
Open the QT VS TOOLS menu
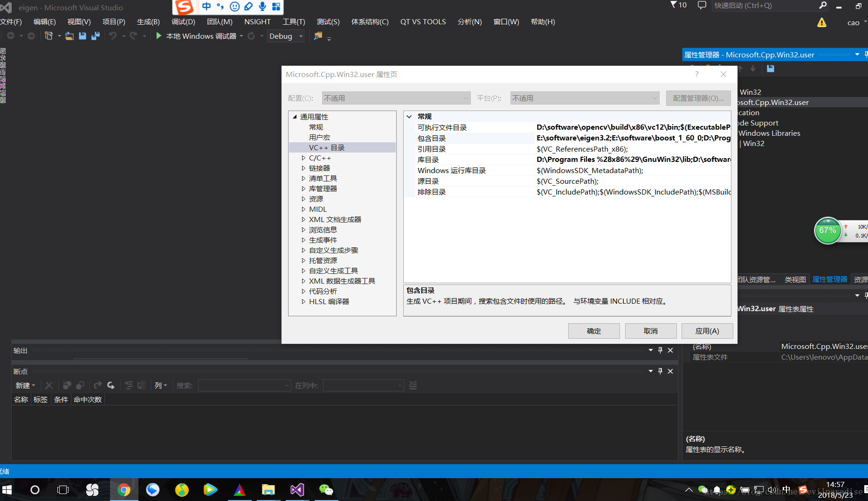(x=423, y=22)
